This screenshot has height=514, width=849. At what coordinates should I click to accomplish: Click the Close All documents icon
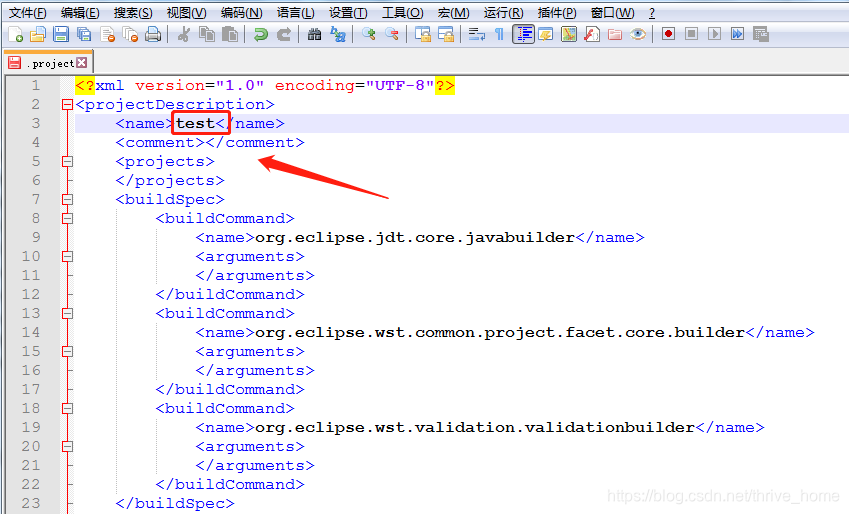[x=130, y=35]
